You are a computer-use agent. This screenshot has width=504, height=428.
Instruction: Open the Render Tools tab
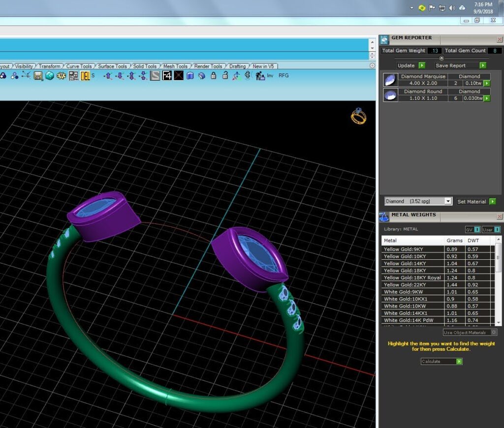tap(208, 66)
